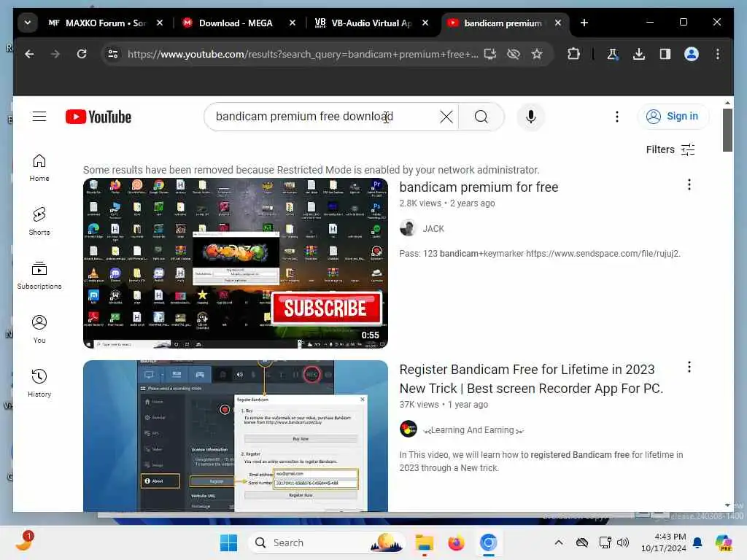Open 'Register Bandicam Free for Lifetime' title
The width and height of the screenshot is (747, 560).
(x=531, y=379)
